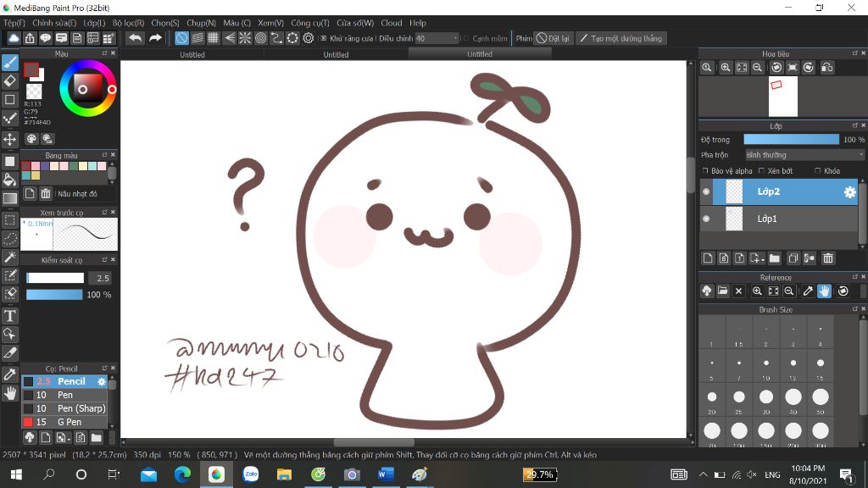
Task: Click foreground color swatch
Action: coord(31,69)
